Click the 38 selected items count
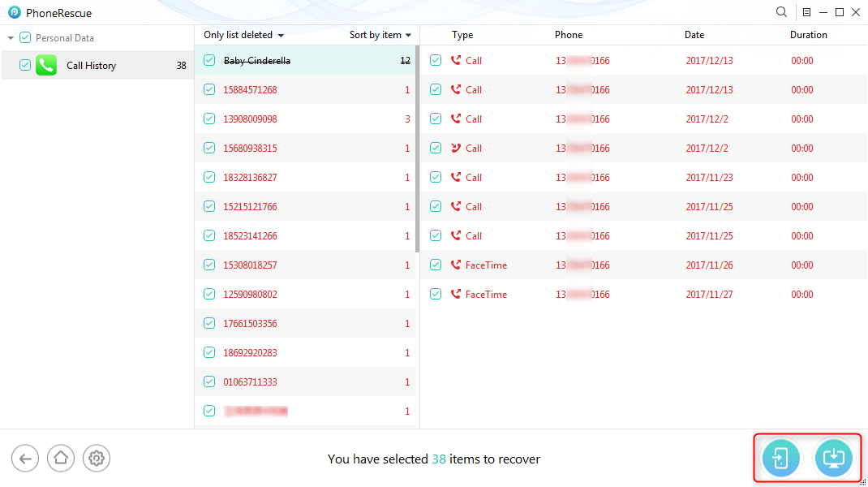Screen dimensions: 868x487 438,459
